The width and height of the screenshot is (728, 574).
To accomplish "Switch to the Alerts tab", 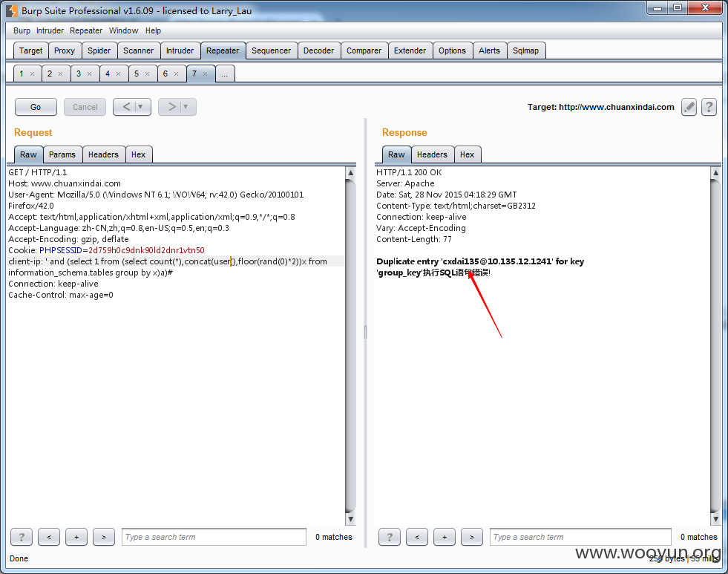I will coord(489,50).
